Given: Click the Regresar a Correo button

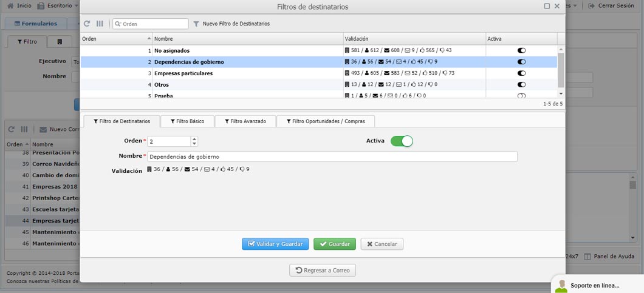Looking at the screenshot, I should tap(323, 270).
